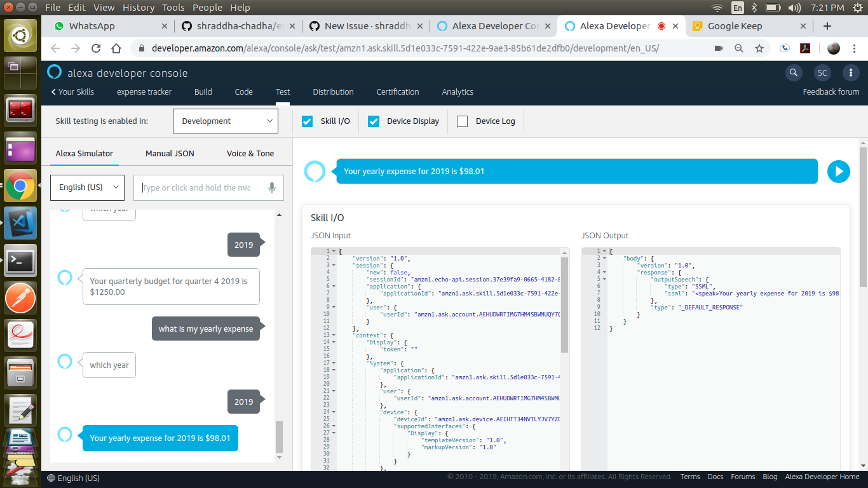The width and height of the screenshot is (868, 488).
Task: Open new browser tab
Action: click(827, 26)
